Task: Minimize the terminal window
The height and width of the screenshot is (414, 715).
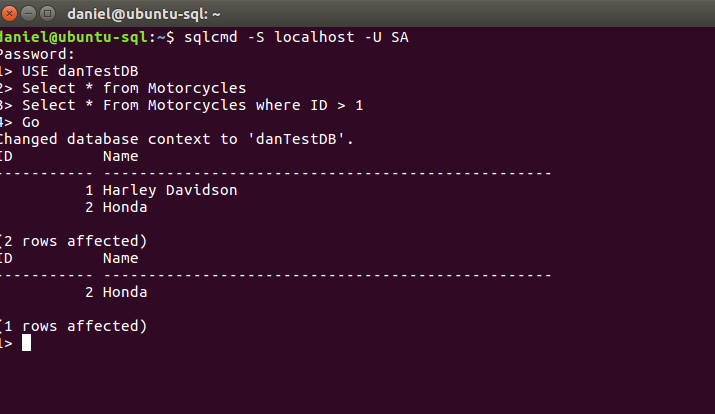Action: [x=29, y=14]
